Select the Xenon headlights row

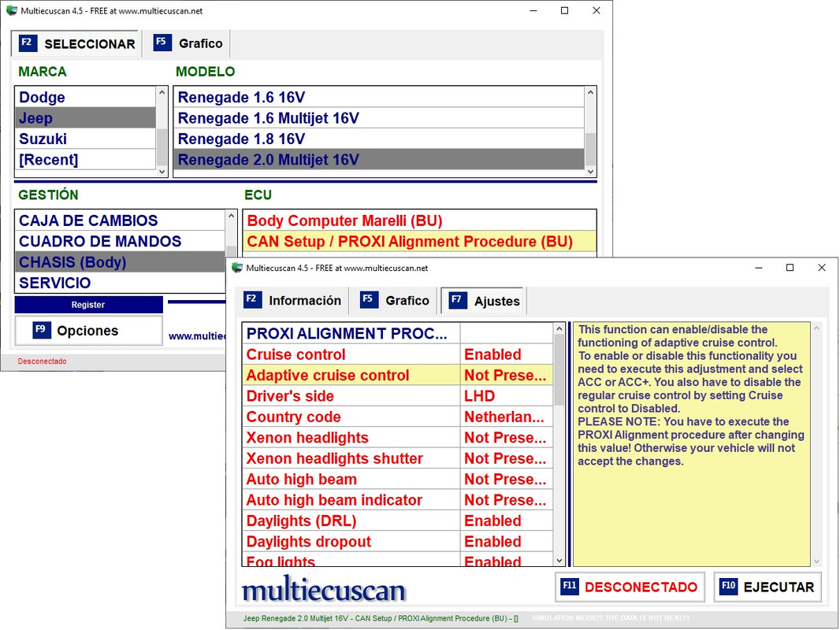(x=397, y=437)
